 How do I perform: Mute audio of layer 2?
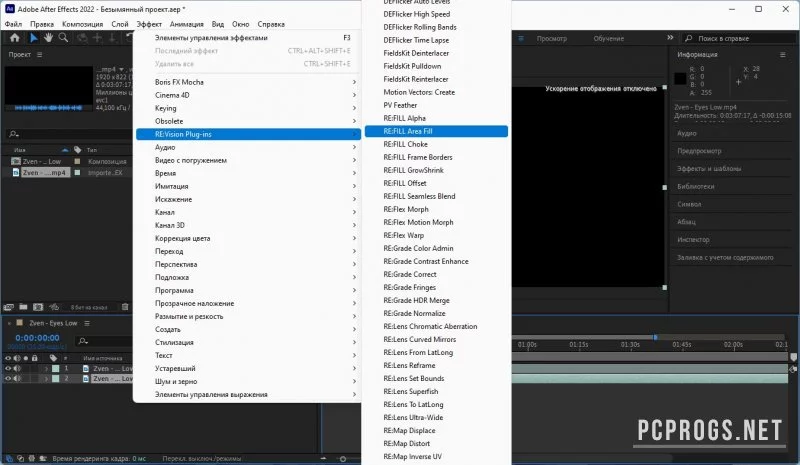(17, 379)
